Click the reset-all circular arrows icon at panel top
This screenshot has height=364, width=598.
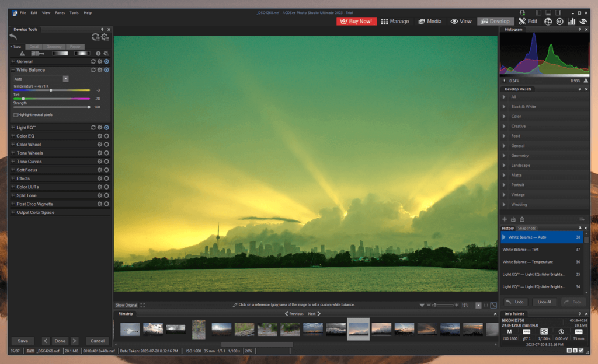point(95,37)
